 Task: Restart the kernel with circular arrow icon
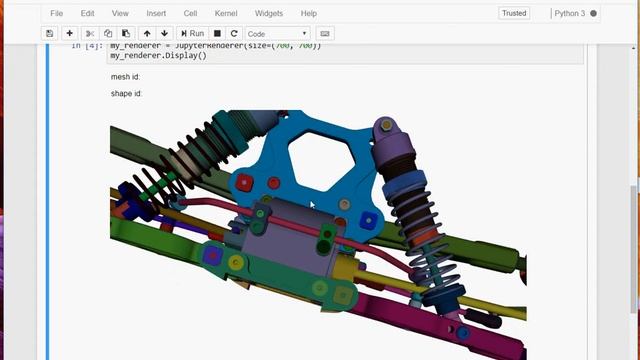[234, 33]
